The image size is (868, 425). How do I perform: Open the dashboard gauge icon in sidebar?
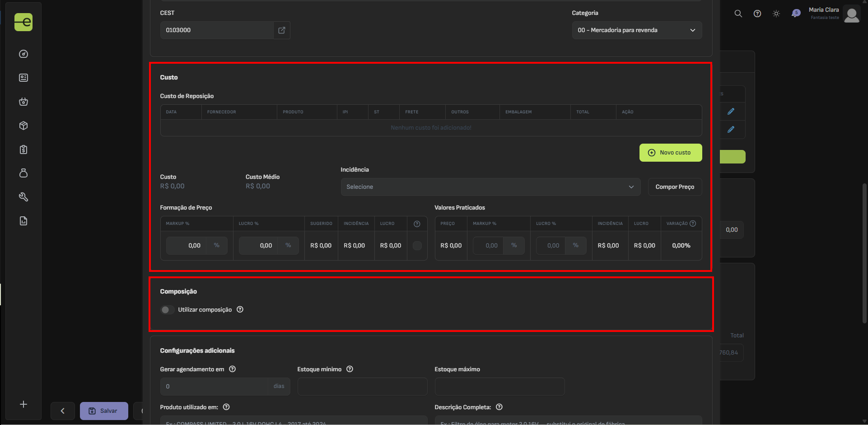coord(23,54)
